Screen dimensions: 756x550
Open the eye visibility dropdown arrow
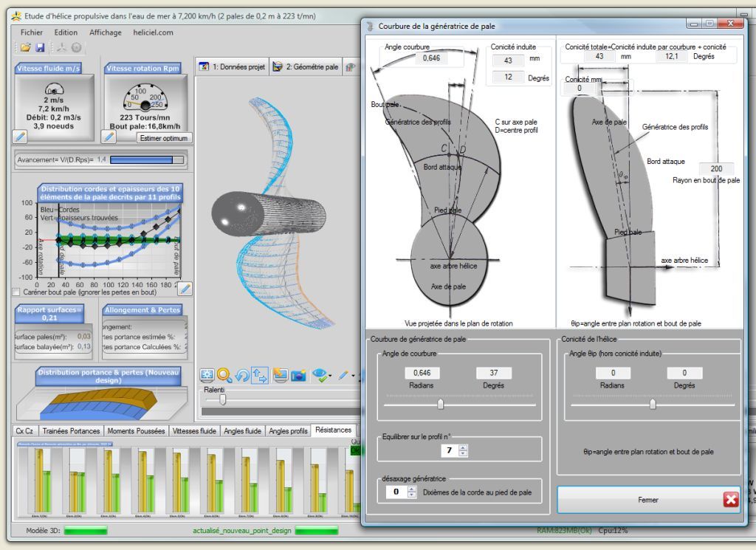point(331,377)
